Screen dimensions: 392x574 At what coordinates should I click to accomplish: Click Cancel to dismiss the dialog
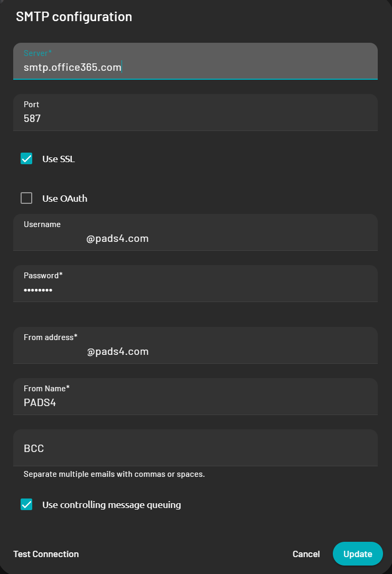306,554
